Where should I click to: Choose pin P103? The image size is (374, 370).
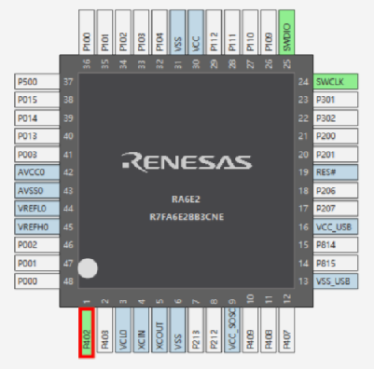[141, 32]
